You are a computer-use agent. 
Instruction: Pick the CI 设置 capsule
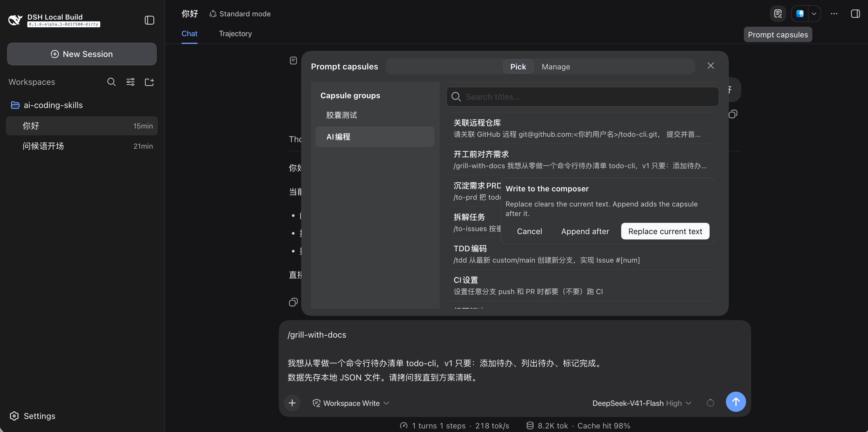pos(580,285)
